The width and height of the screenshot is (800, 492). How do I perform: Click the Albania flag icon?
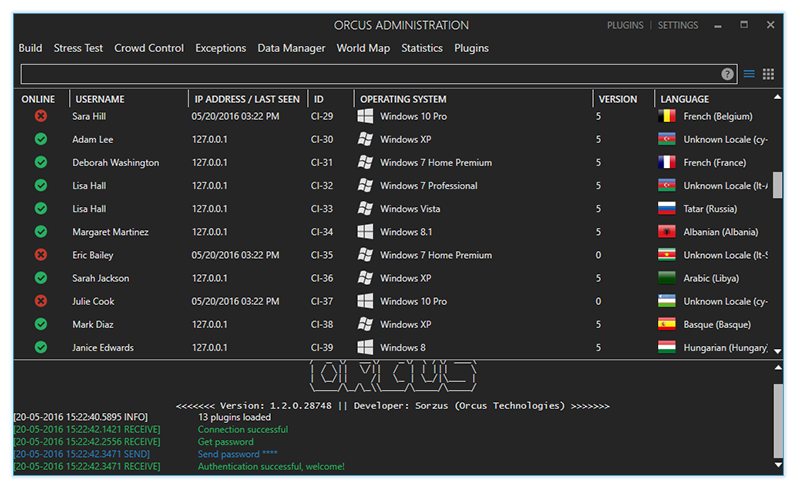click(x=667, y=232)
